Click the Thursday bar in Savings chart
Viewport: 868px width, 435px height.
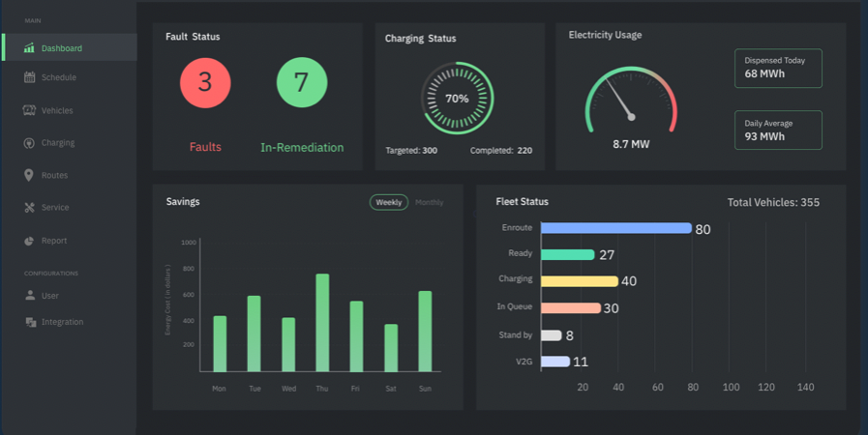[322, 323]
